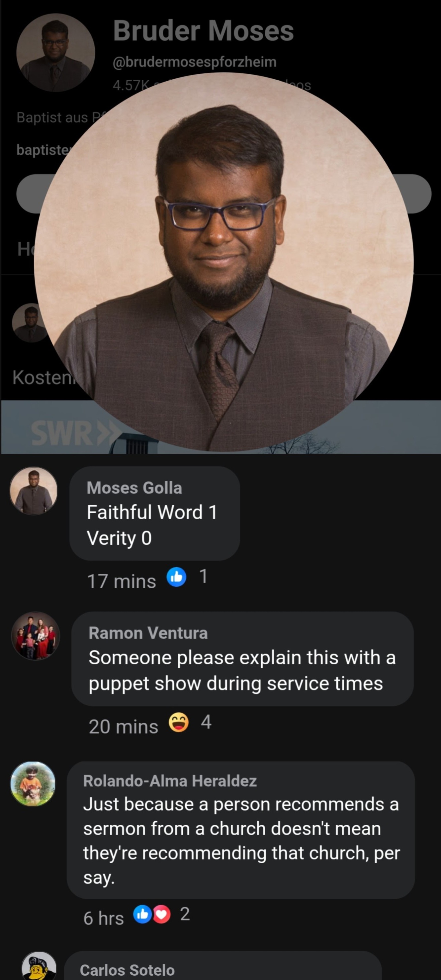Open Moses Golla's commenter avatar

click(34, 491)
